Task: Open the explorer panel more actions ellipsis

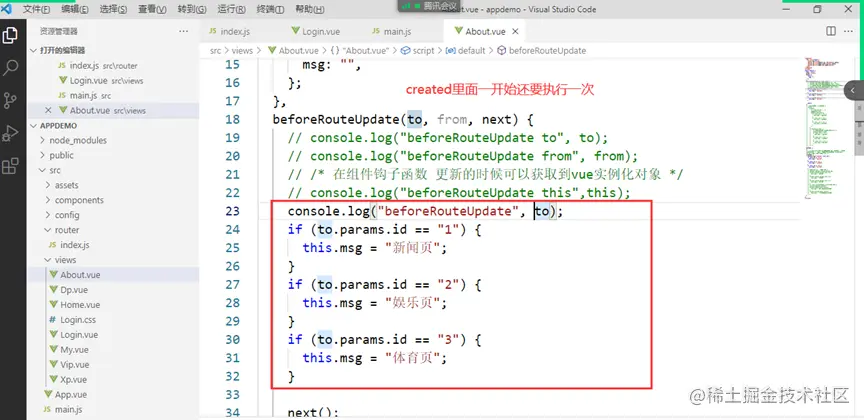Action: (x=183, y=31)
